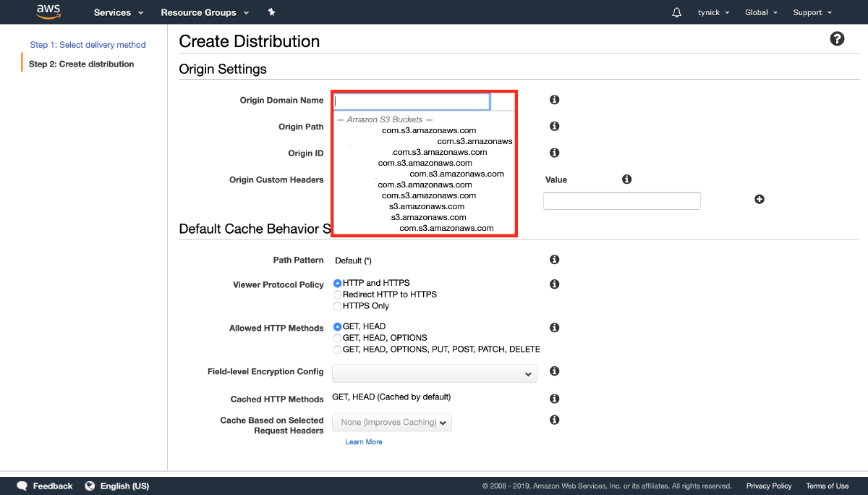Change language English (US)
The height and width of the screenshot is (495, 868).
[124, 486]
